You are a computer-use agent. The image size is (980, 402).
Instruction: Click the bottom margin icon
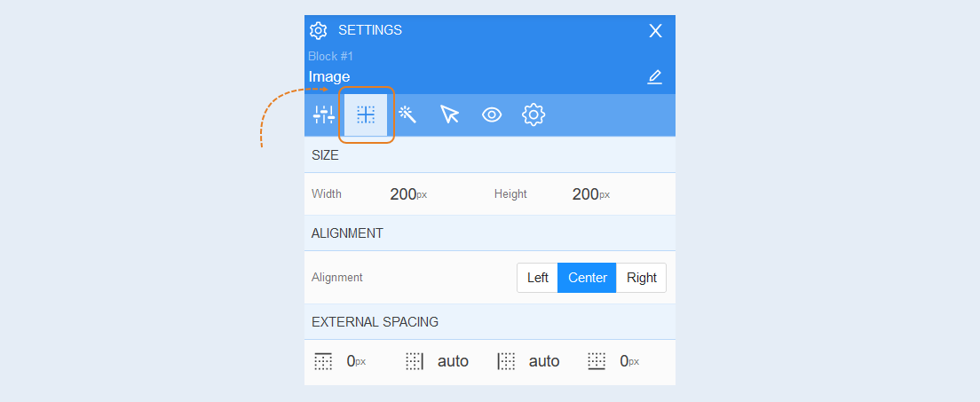click(x=597, y=361)
